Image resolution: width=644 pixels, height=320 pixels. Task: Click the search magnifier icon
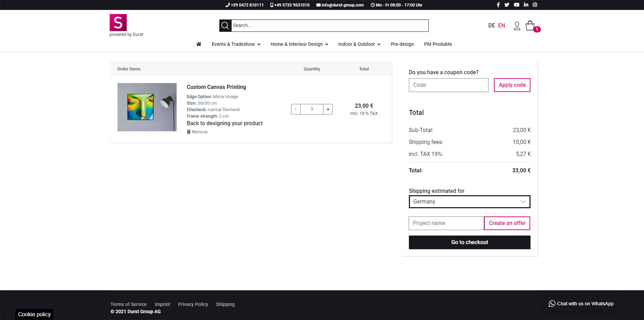[225, 25]
